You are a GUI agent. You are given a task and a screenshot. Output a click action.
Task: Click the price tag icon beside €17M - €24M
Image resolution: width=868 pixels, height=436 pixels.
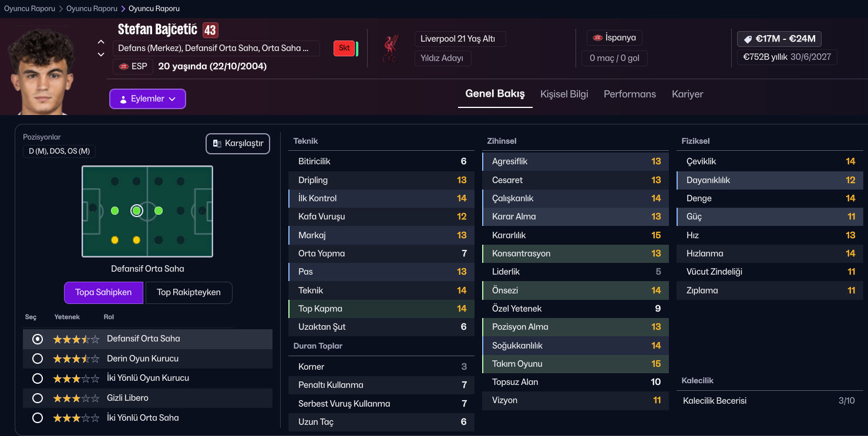[x=748, y=39]
